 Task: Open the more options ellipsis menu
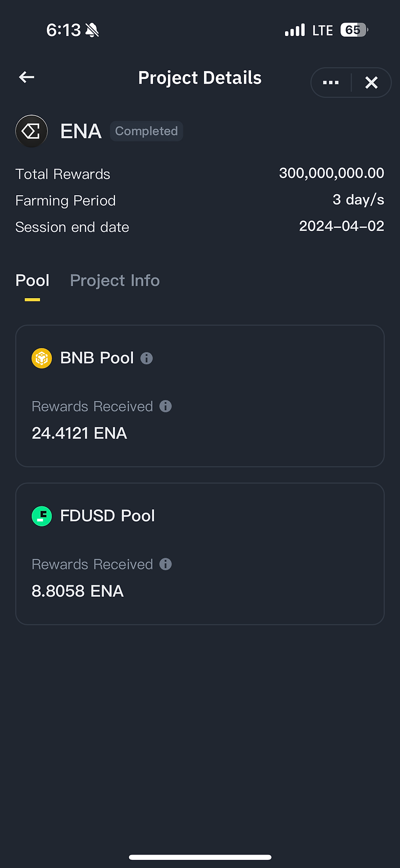click(330, 82)
